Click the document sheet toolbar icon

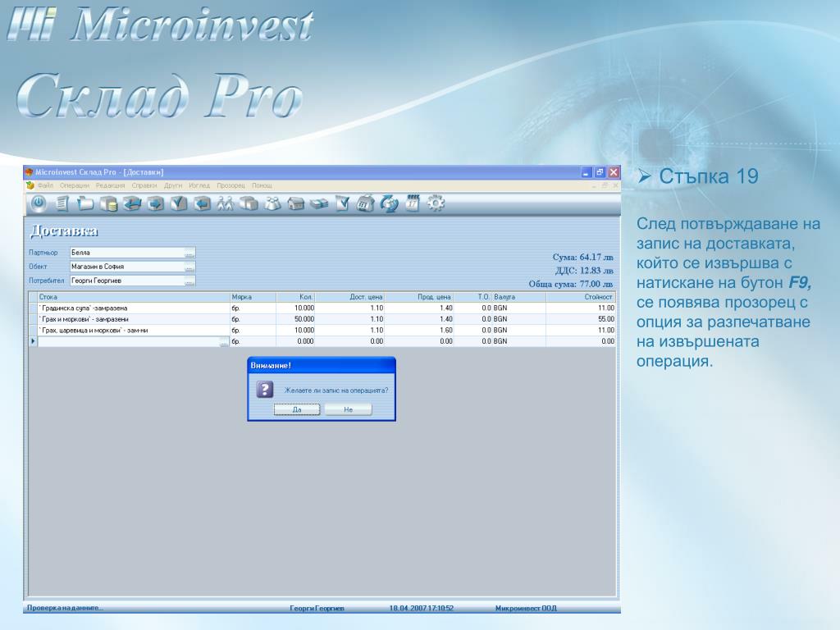(x=62, y=203)
